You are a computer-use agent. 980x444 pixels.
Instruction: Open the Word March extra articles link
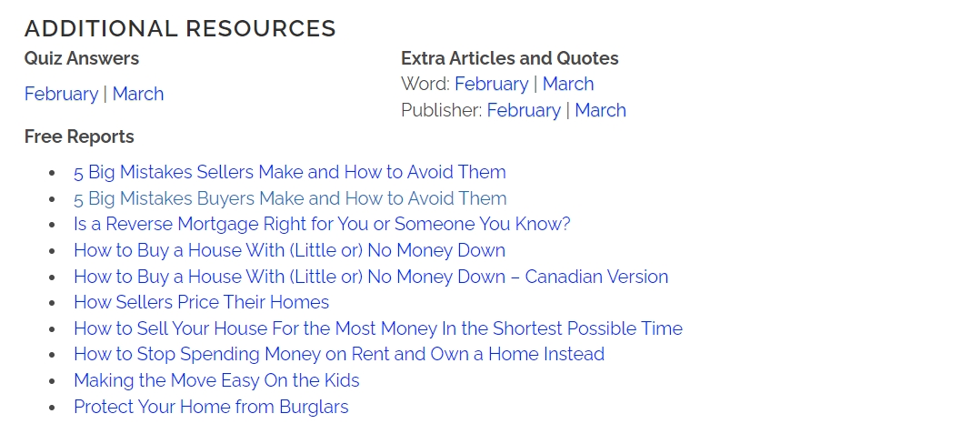coord(568,84)
